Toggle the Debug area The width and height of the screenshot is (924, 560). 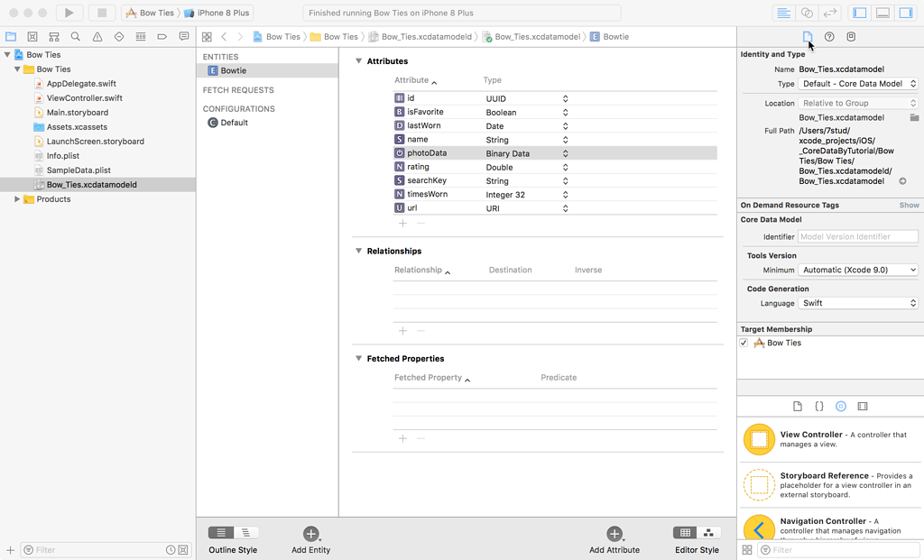click(x=882, y=13)
